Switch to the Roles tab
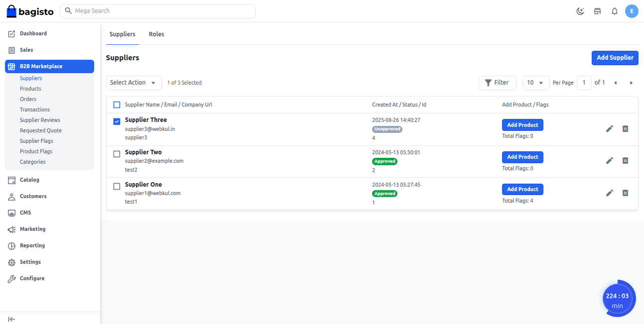 tap(156, 34)
